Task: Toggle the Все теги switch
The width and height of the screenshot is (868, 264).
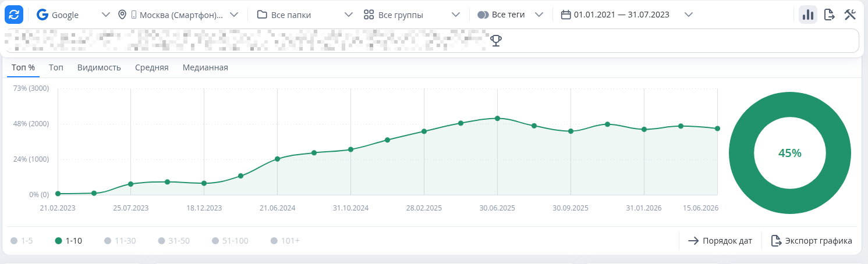Action: pos(483,15)
